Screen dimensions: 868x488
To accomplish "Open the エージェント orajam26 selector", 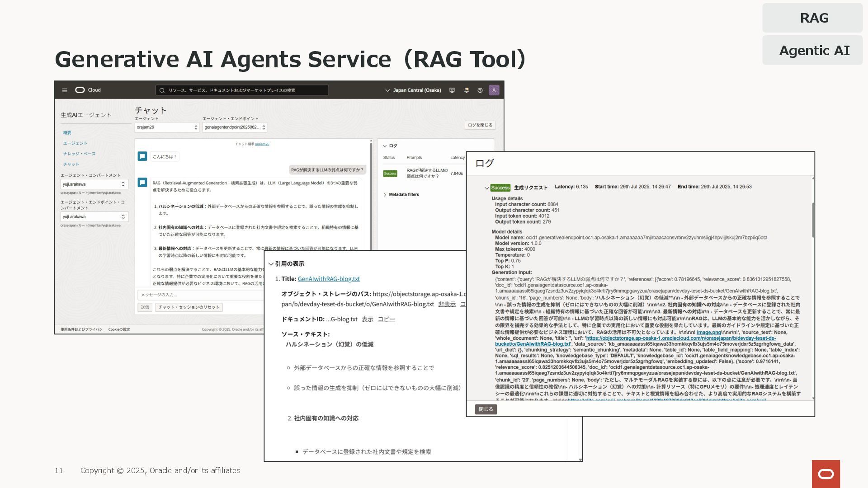I will 167,127.
